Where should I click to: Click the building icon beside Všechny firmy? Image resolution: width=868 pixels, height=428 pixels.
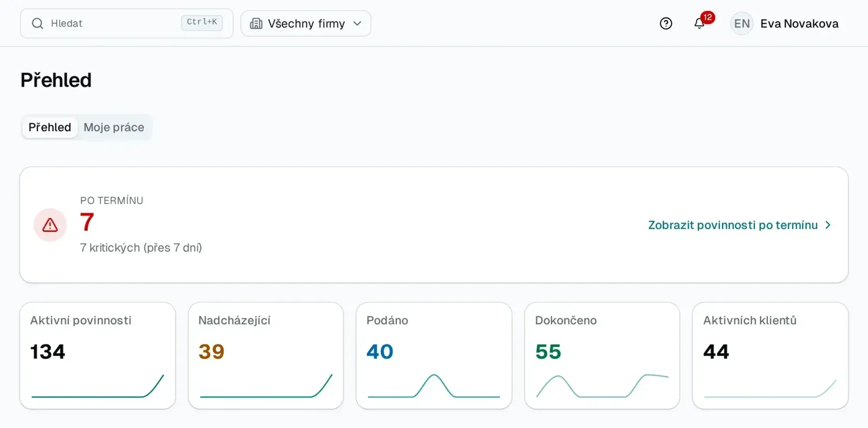tap(256, 23)
